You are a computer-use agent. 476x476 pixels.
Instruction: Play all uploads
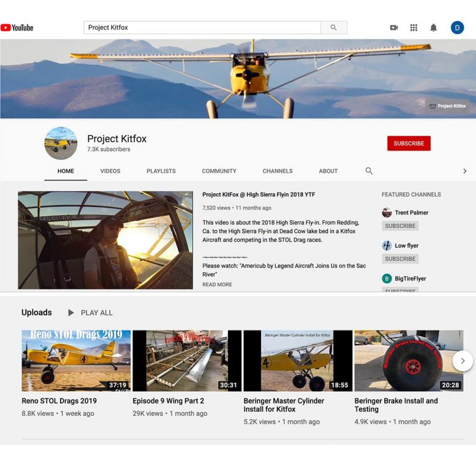pos(90,313)
